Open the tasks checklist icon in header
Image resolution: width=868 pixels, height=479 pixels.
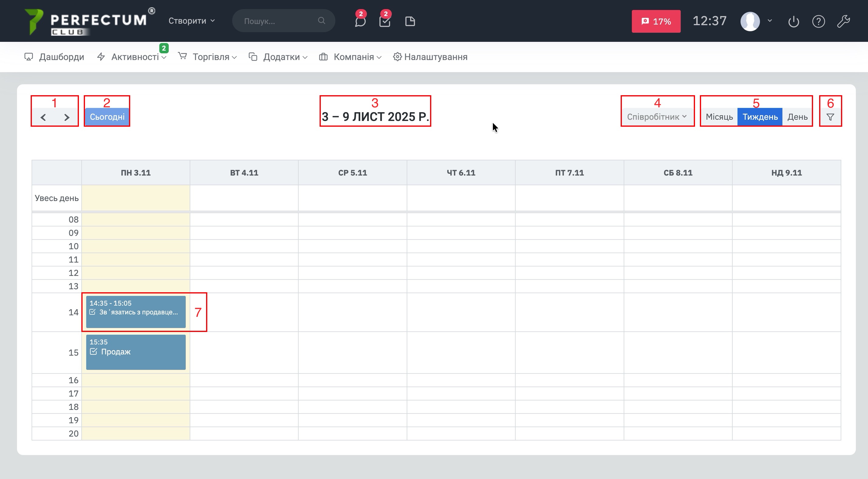coord(385,22)
